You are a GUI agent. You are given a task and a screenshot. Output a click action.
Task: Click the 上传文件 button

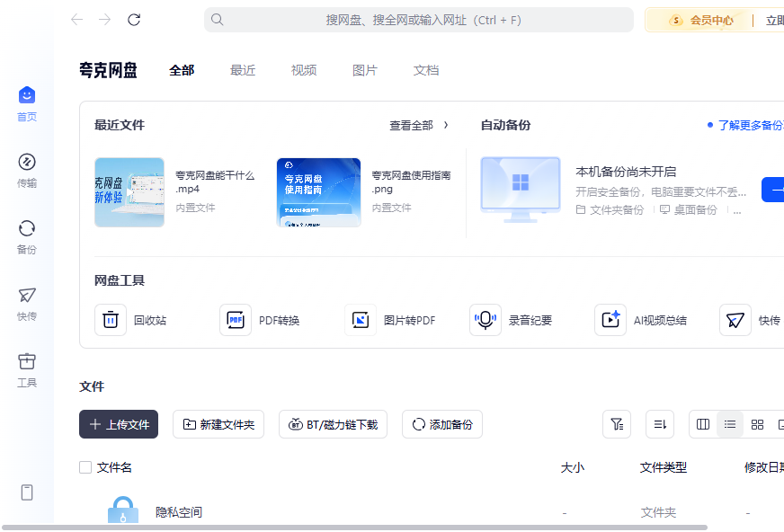(x=119, y=424)
